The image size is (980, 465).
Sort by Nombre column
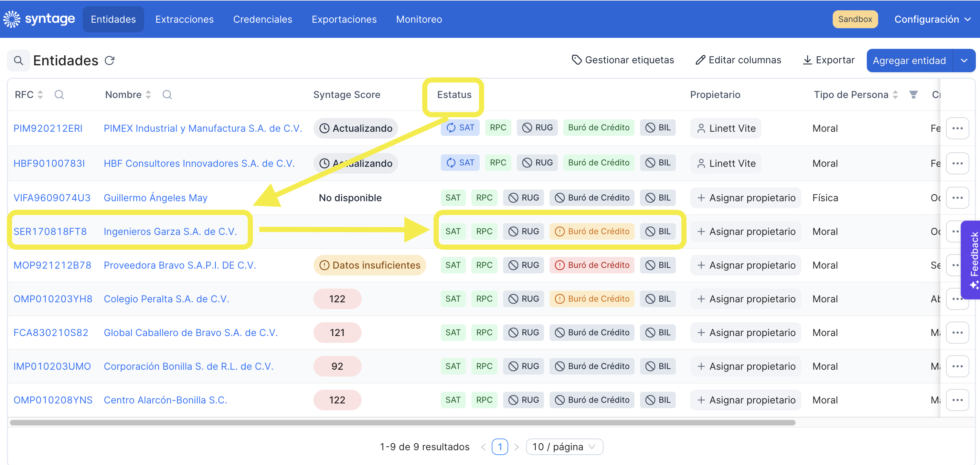148,95
